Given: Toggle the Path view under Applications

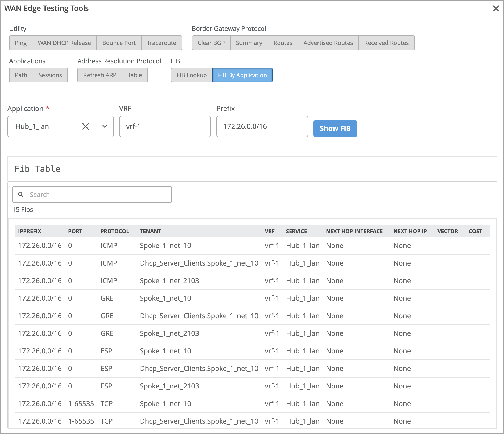Looking at the screenshot, I should point(21,75).
